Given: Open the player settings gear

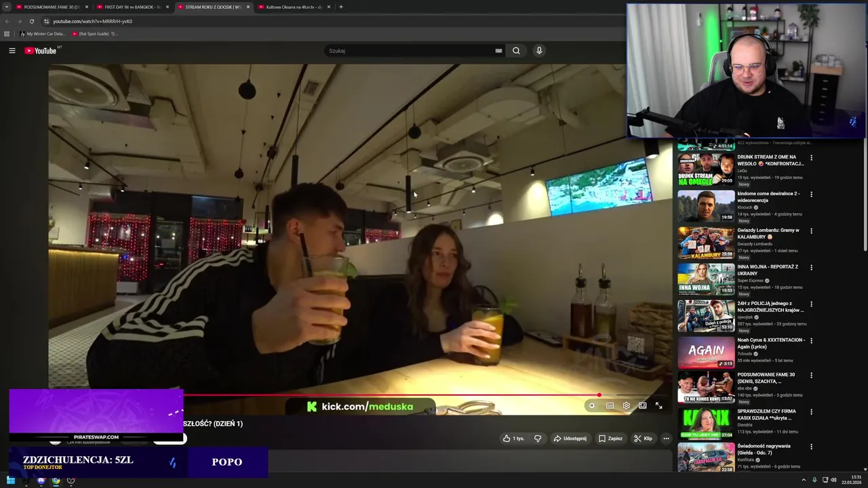Looking at the screenshot, I should tap(626, 406).
